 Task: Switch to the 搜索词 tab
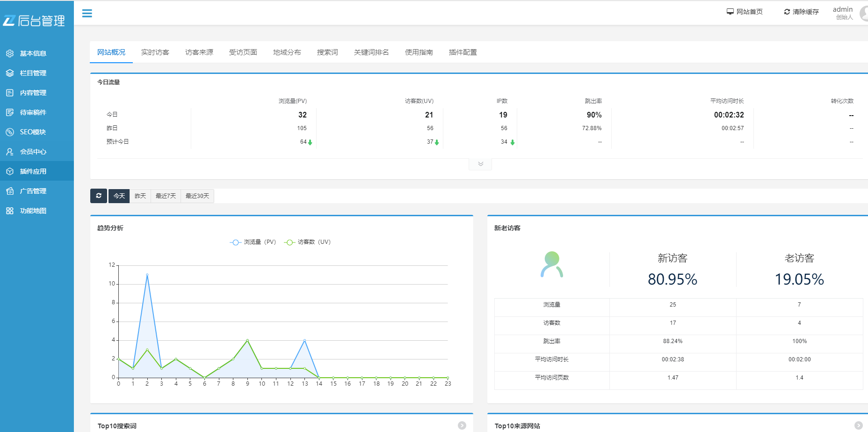tap(327, 52)
